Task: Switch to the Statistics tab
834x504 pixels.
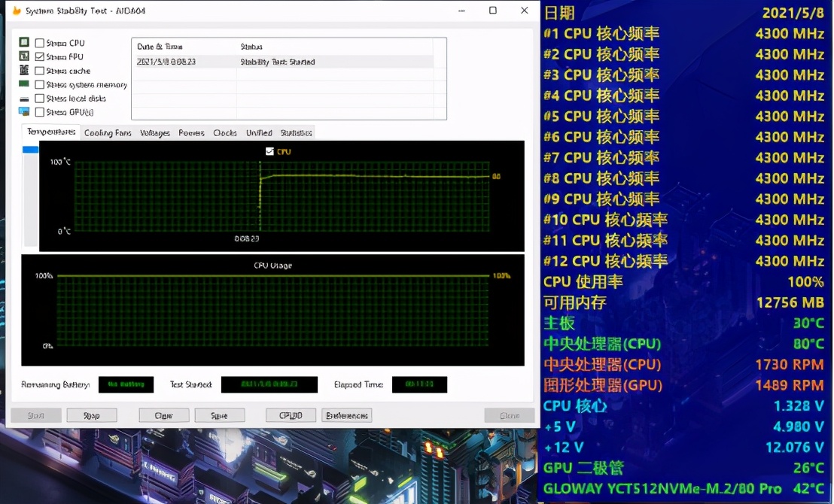Action: click(296, 133)
